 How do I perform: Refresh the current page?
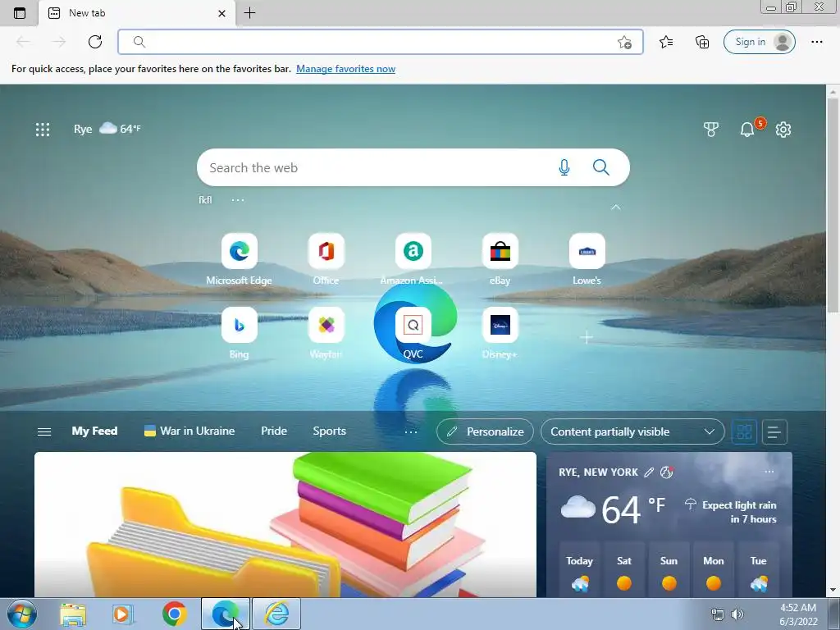point(95,42)
